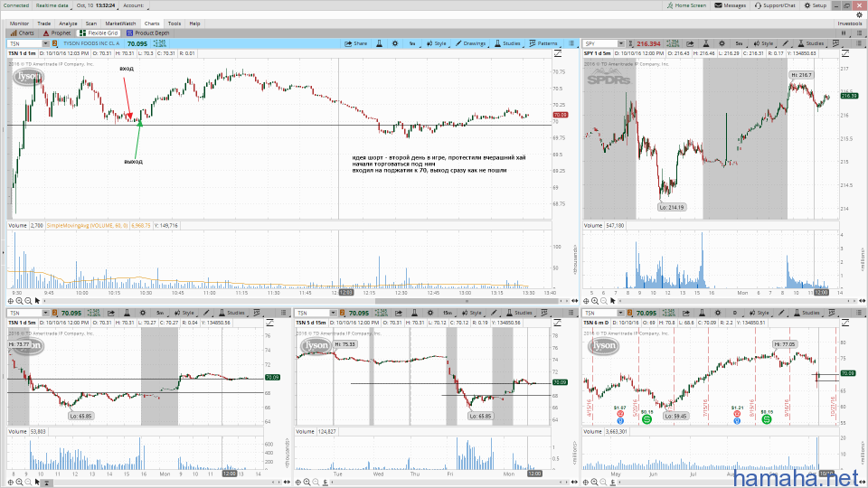
Task: Open the Home Screen
Action: tap(686, 5)
